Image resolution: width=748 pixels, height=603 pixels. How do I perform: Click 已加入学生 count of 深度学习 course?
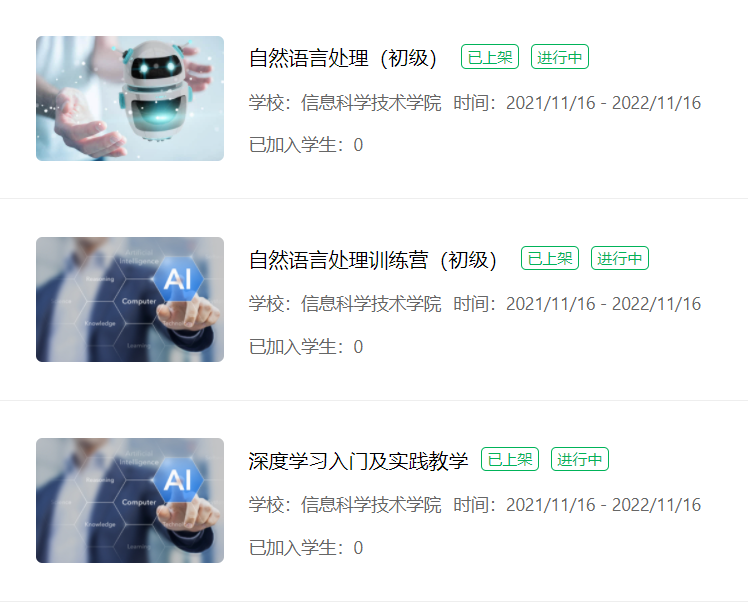pos(306,548)
